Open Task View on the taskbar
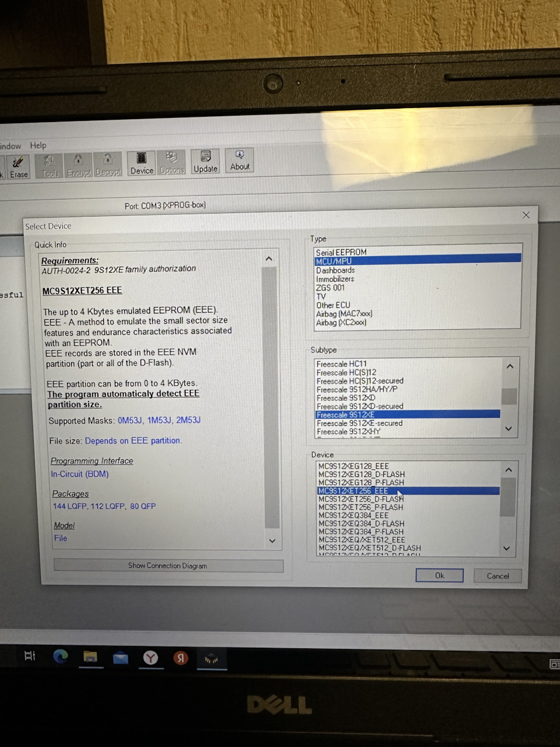The width and height of the screenshot is (560, 747). (x=30, y=656)
